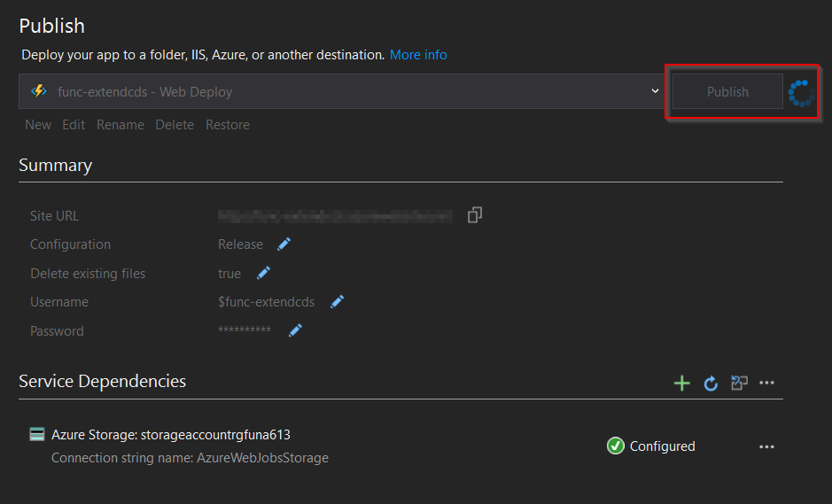Click the Summary heading
This screenshot has height=504, width=832.
[x=55, y=166]
